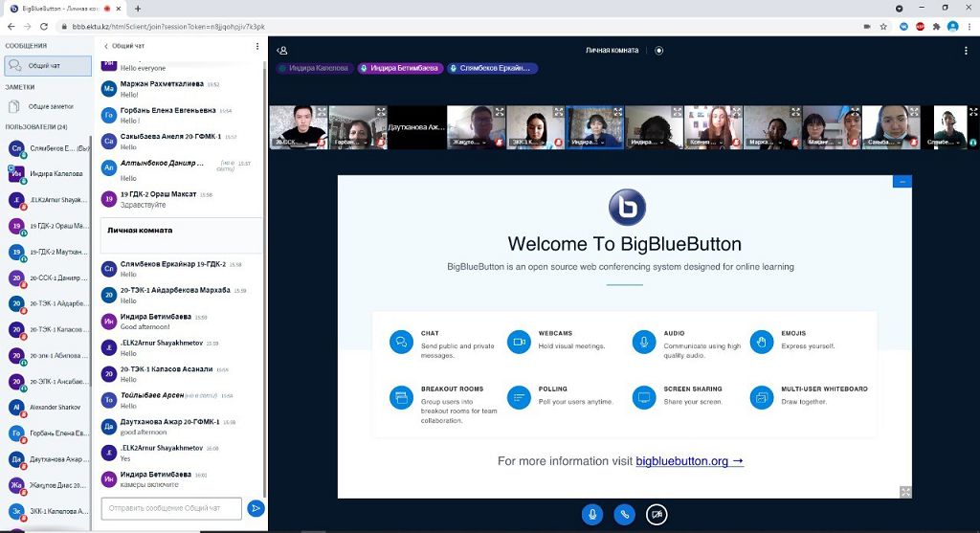Select user Горбань Елена Ев in list

point(48,433)
